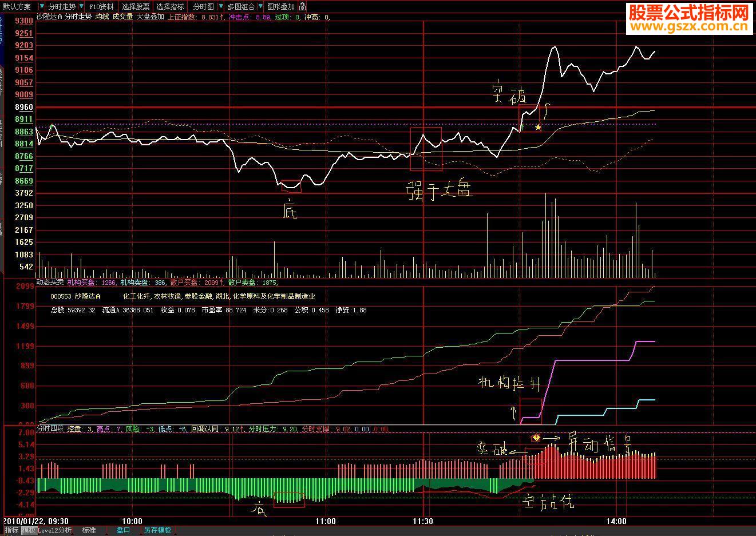This screenshot has height=536, width=756.
Task: Click the 回调认同: 9.12 readout
Action: [217, 429]
